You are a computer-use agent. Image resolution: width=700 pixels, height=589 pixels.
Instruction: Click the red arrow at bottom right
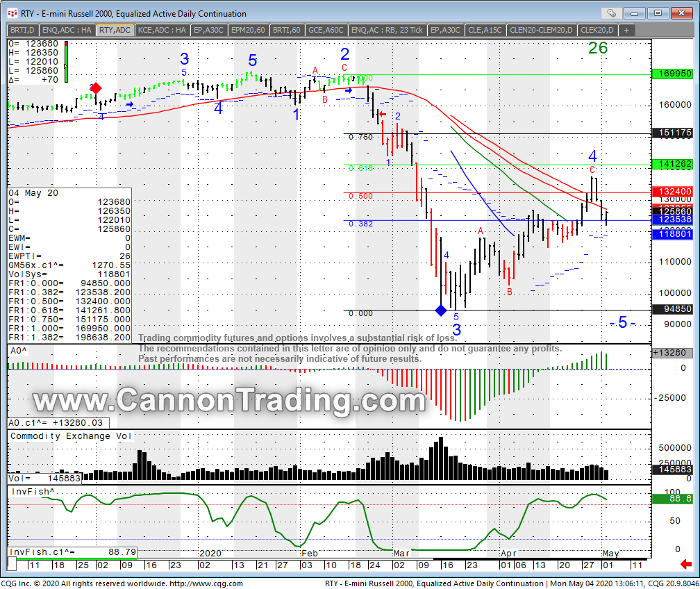tap(686, 563)
